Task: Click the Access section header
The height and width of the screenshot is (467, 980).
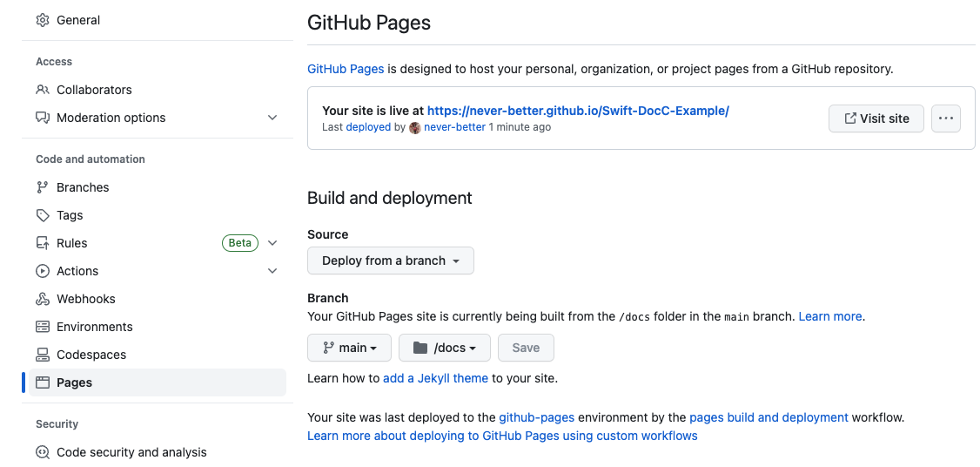Action: (54, 61)
